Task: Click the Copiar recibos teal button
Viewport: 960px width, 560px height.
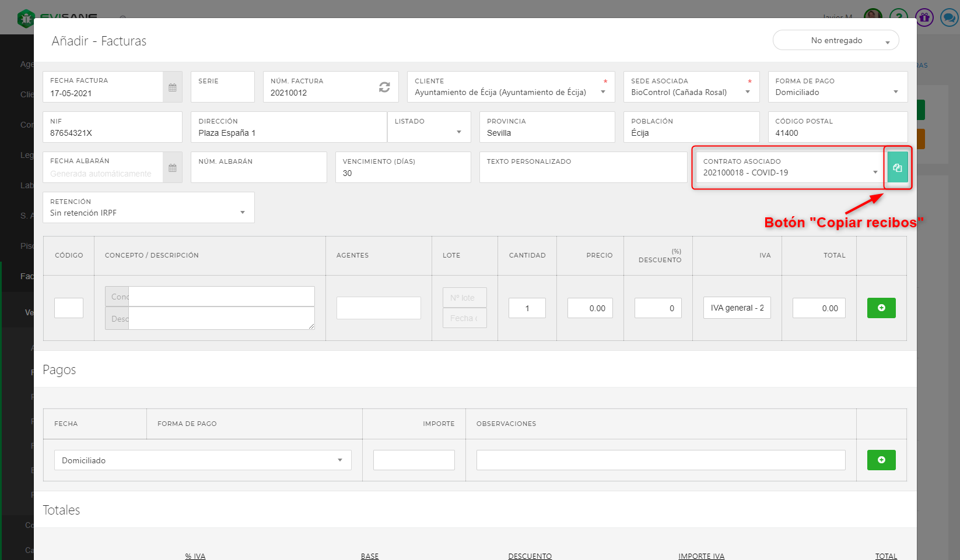Action: pos(897,167)
